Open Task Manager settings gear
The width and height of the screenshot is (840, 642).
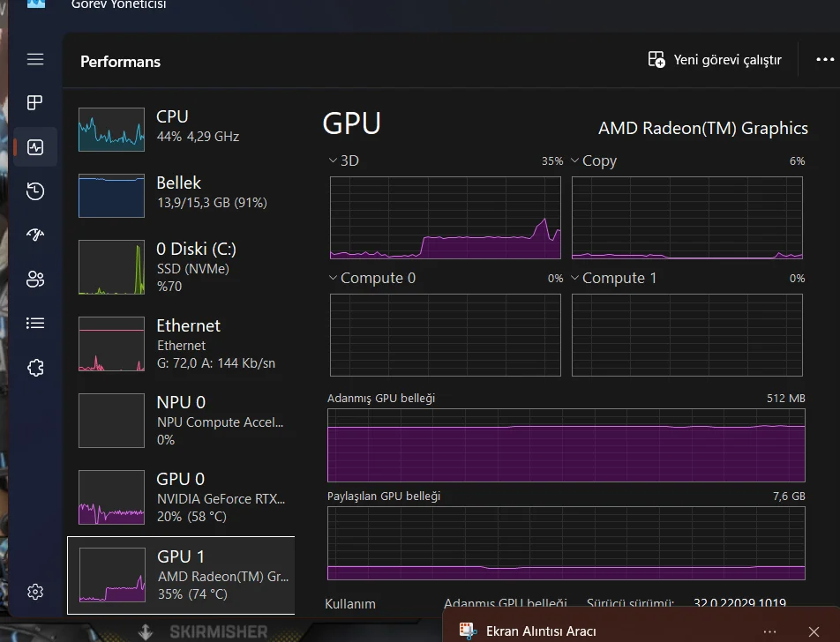click(x=35, y=592)
